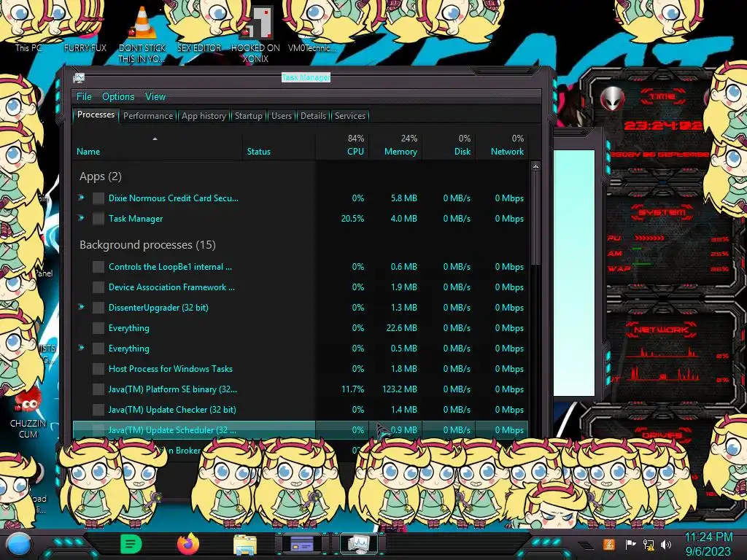Expand the Everything process using 0.5 MB
747x560 pixels.
coord(82,348)
